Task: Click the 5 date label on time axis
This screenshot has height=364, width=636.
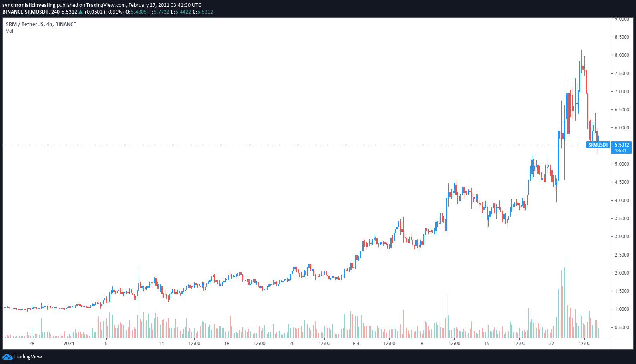Action: click(x=106, y=344)
